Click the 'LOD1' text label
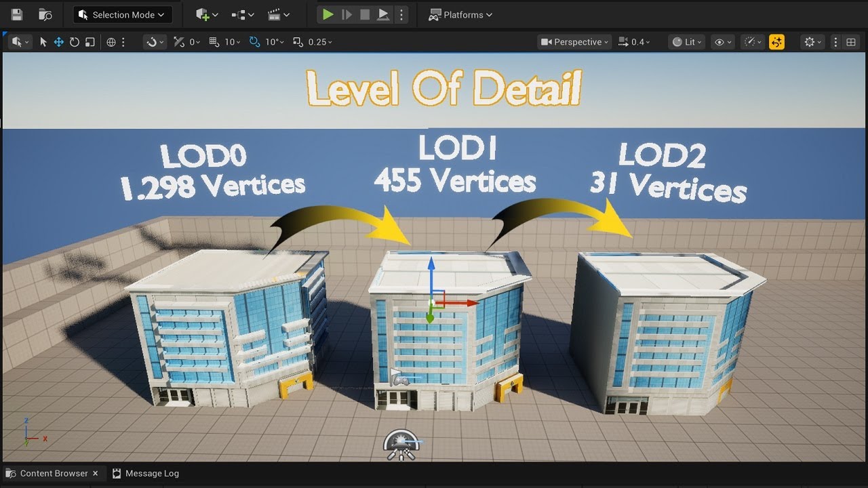The height and width of the screenshot is (488, 868). pos(457,149)
